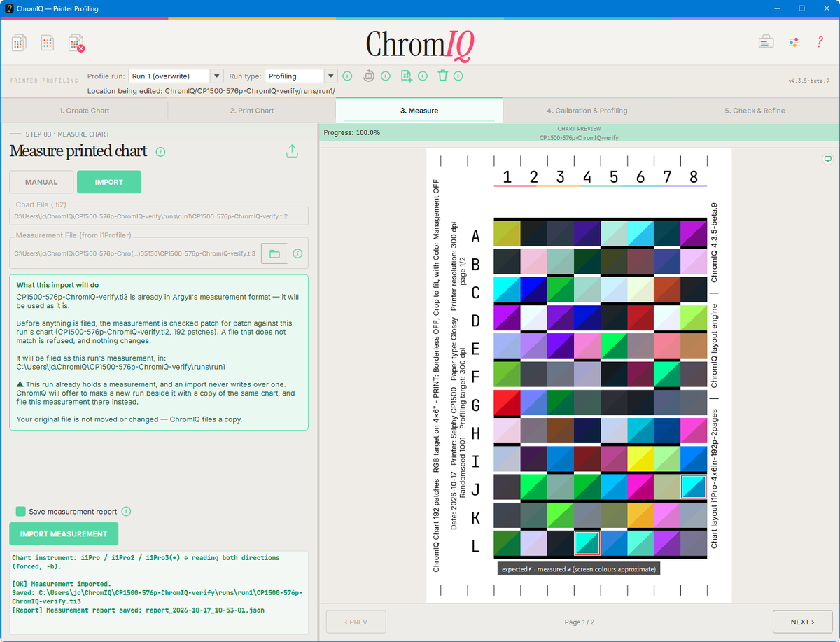The width and height of the screenshot is (840, 642).
Task: Click the info icon right of Run type dropdown
Action: 347,76
